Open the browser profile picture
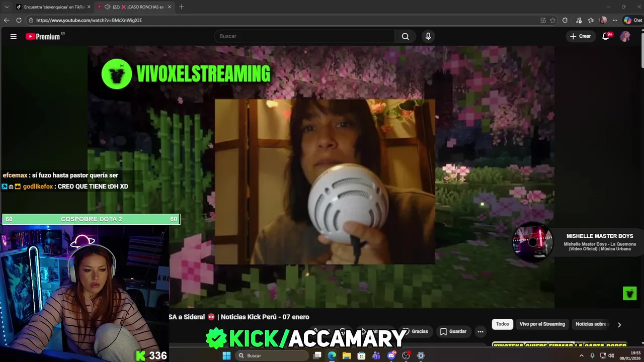Image resolution: width=644 pixels, height=362 pixels. tap(603, 20)
